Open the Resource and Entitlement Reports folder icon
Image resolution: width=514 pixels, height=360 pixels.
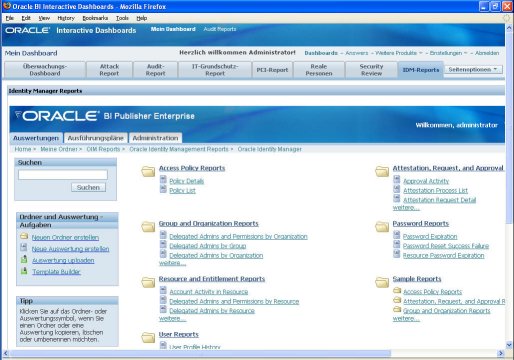(x=148, y=282)
